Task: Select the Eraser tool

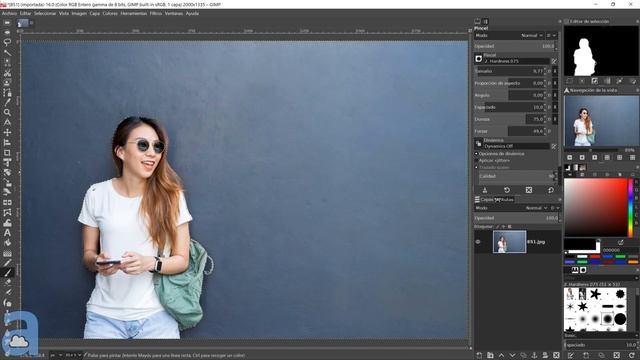Action: coord(7,282)
